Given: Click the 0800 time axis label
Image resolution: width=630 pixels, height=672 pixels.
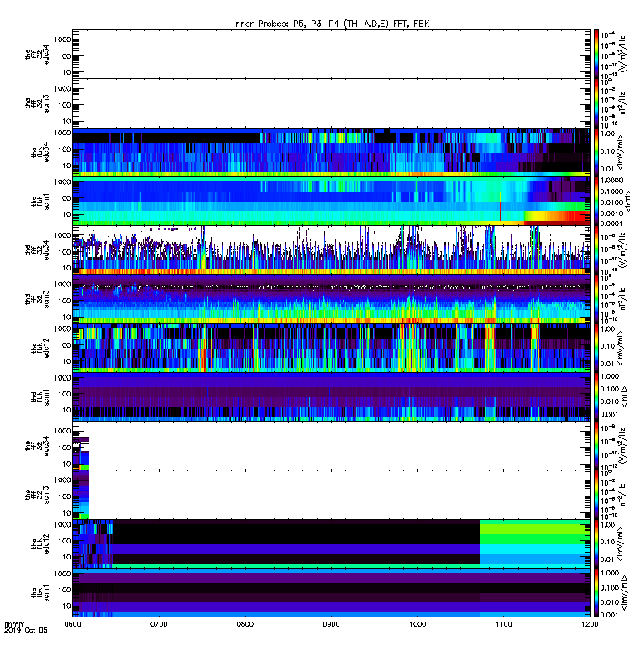Looking at the screenshot, I should 244,624.
